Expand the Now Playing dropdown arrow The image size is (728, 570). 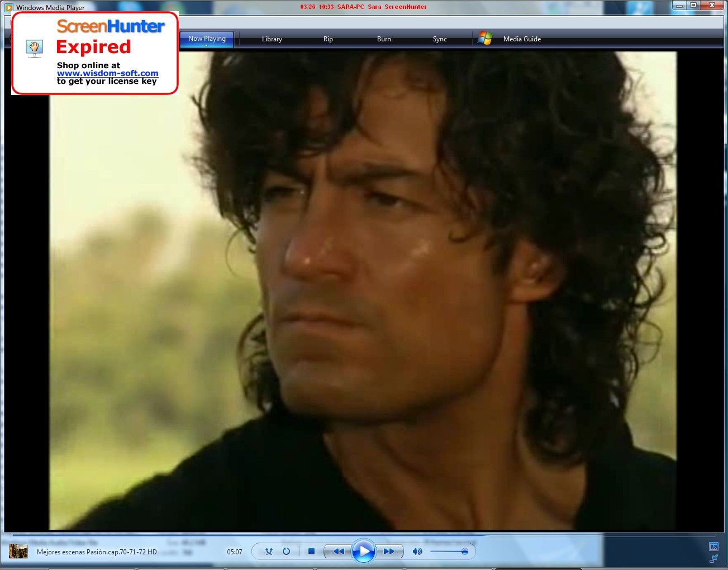pyautogui.click(x=207, y=46)
